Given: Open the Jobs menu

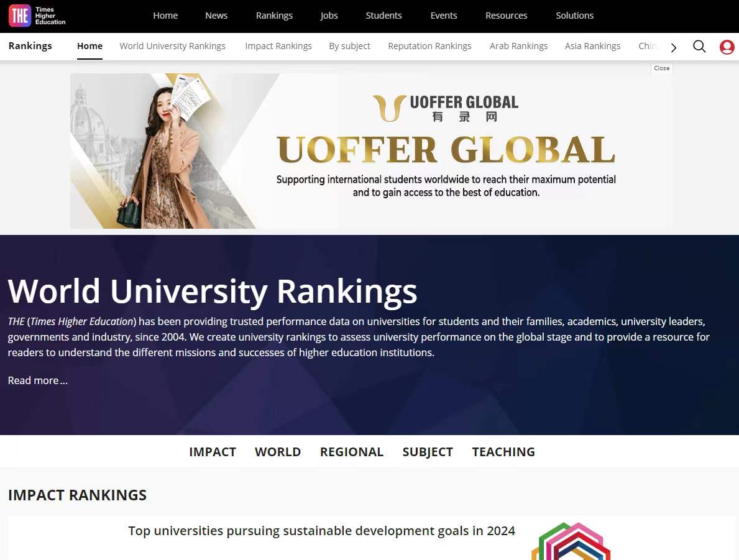Looking at the screenshot, I should pyautogui.click(x=329, y=16).
